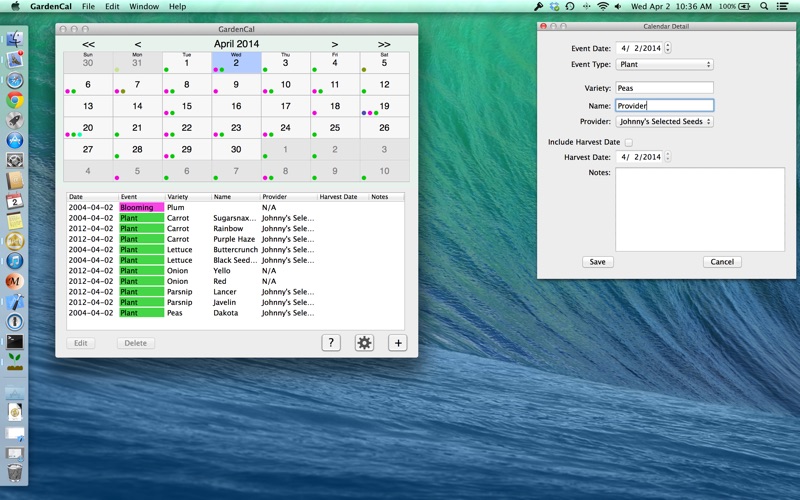Add new event with the plus button

coord(398,342)
